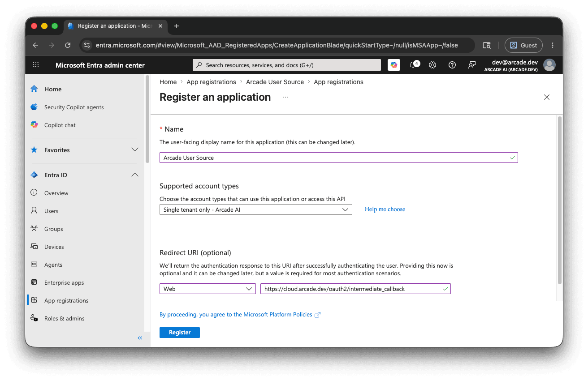Open the feedback person icon

472,65
